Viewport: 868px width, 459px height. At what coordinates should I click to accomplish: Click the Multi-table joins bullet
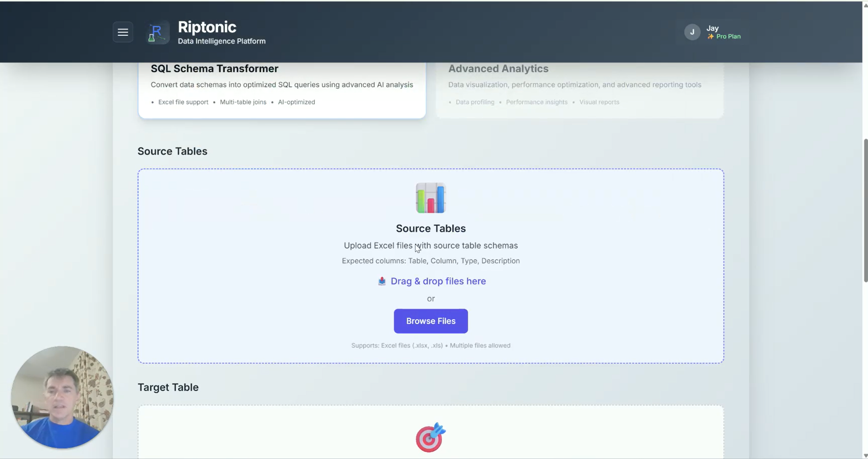(243, 102)
